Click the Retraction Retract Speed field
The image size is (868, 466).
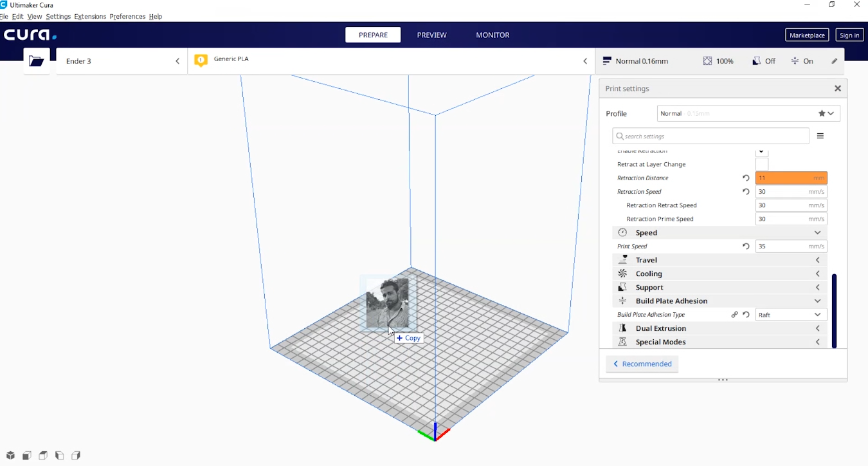pyautogui.click(x=791, y=205)
